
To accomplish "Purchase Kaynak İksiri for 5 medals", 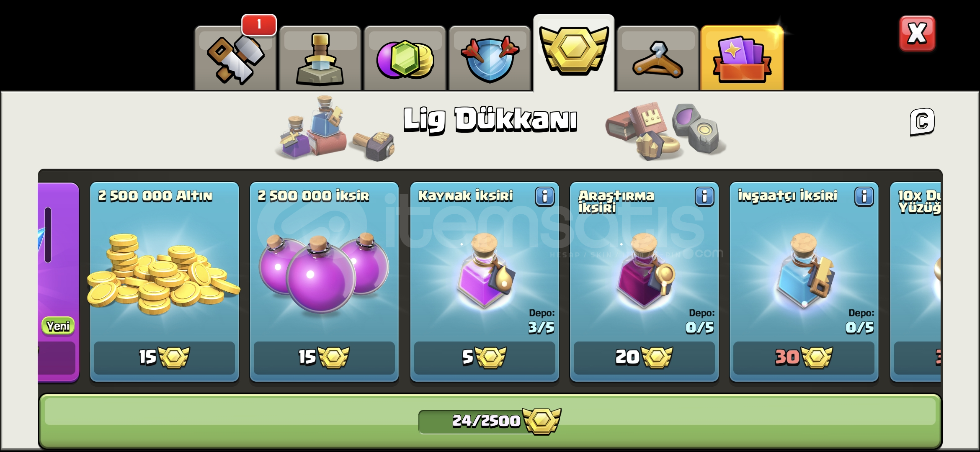I will 485,358.
